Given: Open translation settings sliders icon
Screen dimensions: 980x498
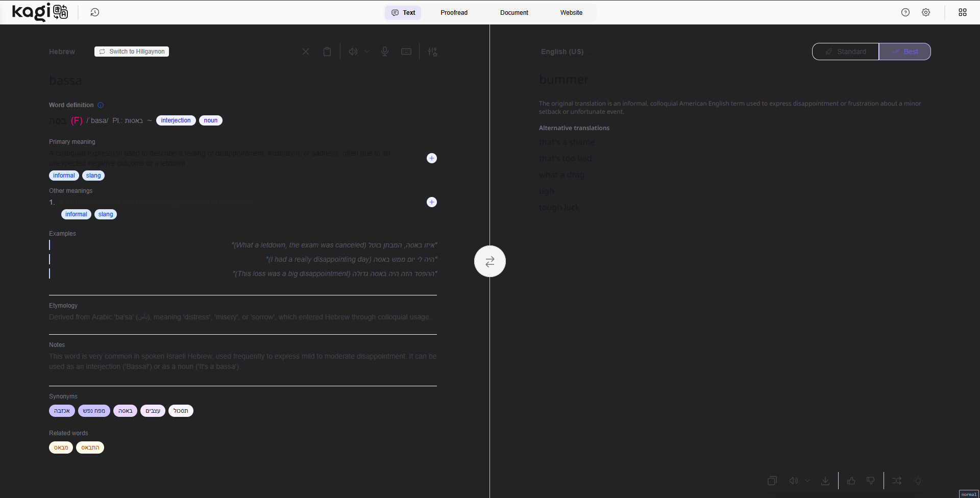Looking at the screenshot, I should pos(432,52).
